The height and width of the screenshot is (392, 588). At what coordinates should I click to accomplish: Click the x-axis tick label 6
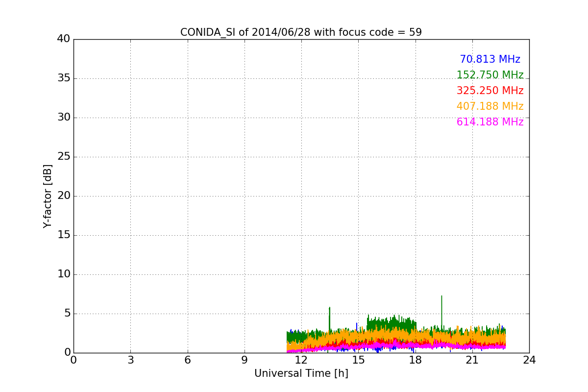187,360
